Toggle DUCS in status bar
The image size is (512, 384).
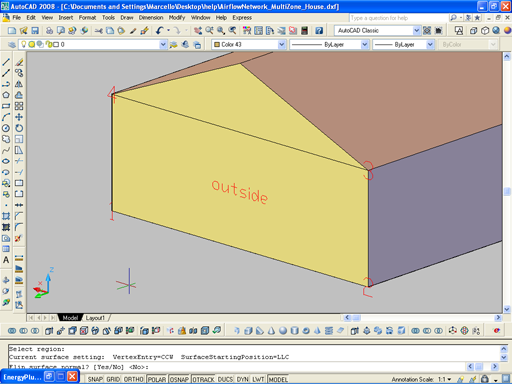point(225,379)
